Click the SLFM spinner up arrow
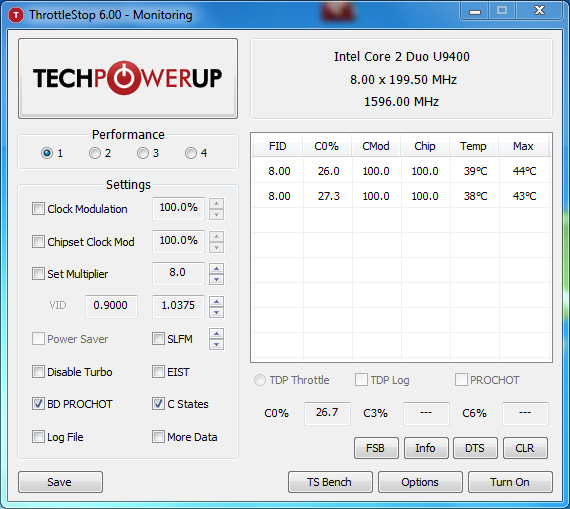Viewport: 570px width, 509px height. tap(217, 333)
